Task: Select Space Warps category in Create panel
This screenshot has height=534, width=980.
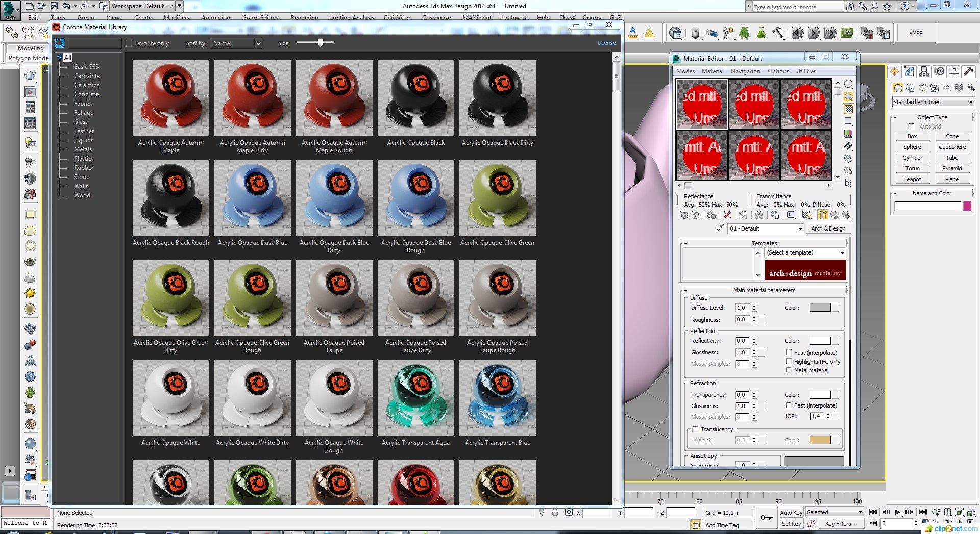Action: (x=959, y=88)
